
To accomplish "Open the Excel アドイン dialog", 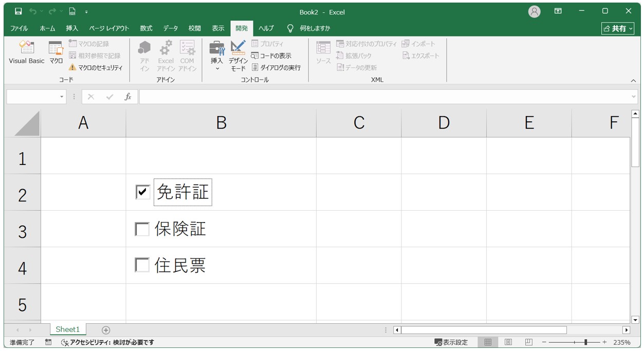I will coord(165,56).
